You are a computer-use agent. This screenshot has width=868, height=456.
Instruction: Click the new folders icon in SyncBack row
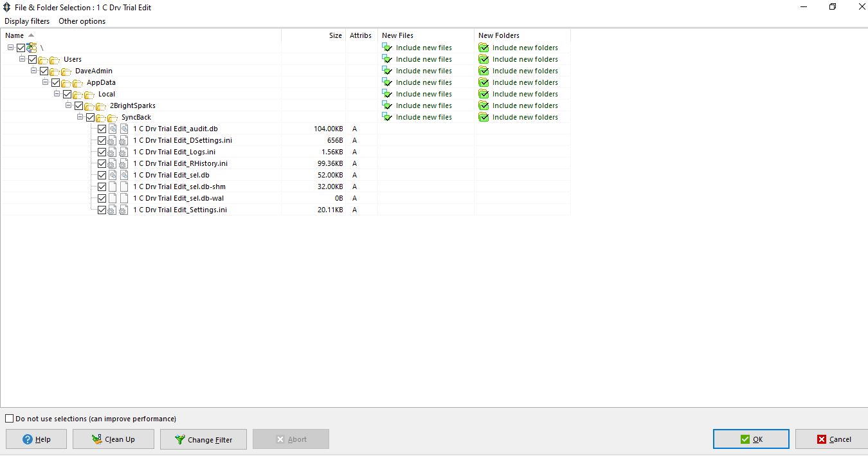pos(484,117)
